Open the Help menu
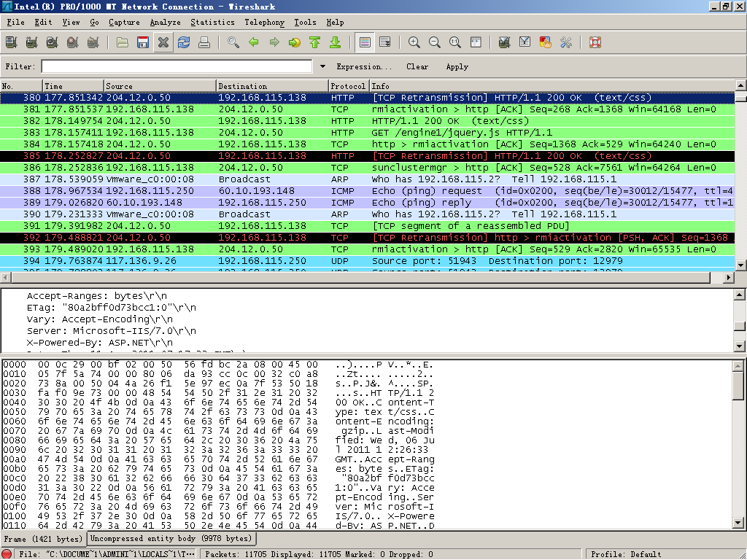The image size is (747, 560). [x=335, y=23]
